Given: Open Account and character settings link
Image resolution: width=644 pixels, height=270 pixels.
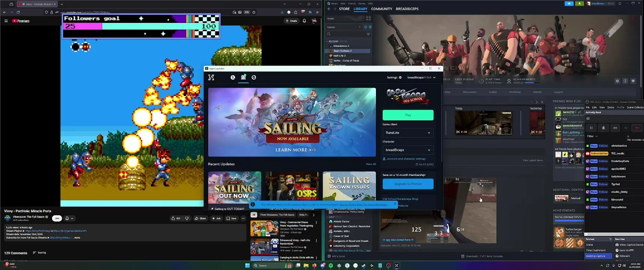Looking at the screenshot, I should pos(404,159).
